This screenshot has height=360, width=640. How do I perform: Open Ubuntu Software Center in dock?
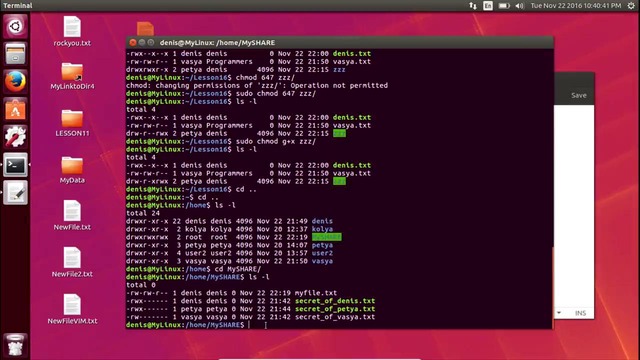(x=16, y=109)
